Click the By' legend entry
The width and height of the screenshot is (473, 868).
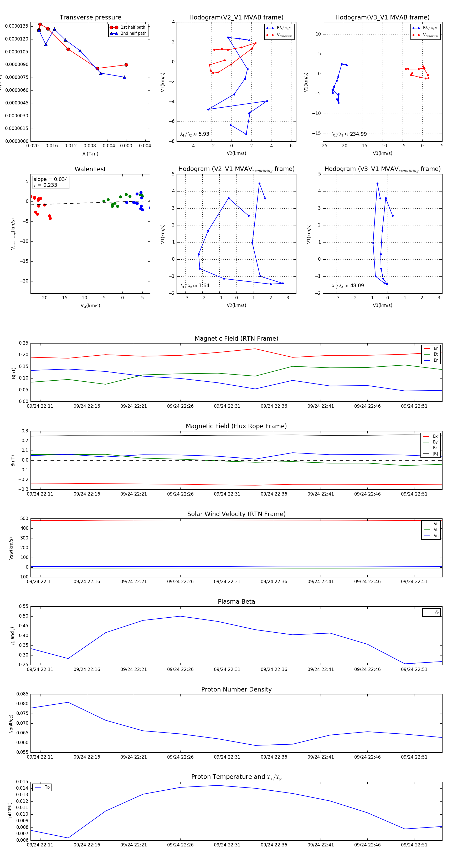(431, 442)
